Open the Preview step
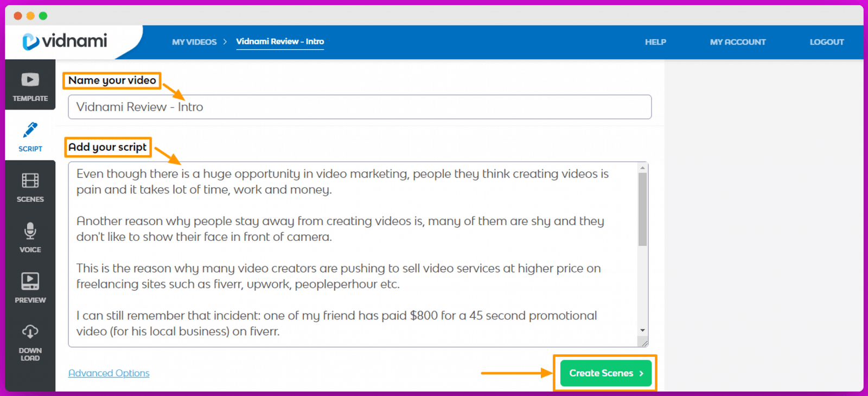Viewport: 868px width, 396px height. 30,288
